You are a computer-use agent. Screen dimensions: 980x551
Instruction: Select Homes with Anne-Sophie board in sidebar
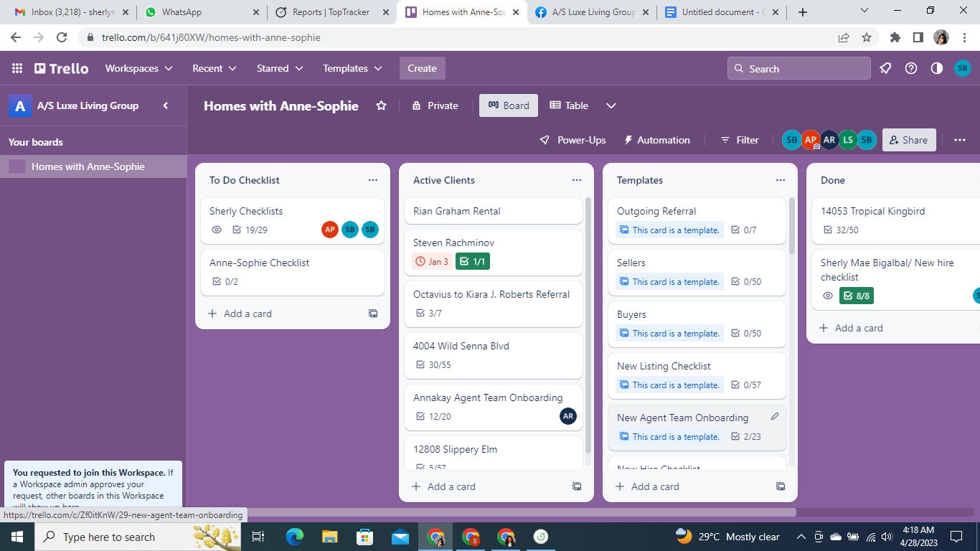(93, 166)
